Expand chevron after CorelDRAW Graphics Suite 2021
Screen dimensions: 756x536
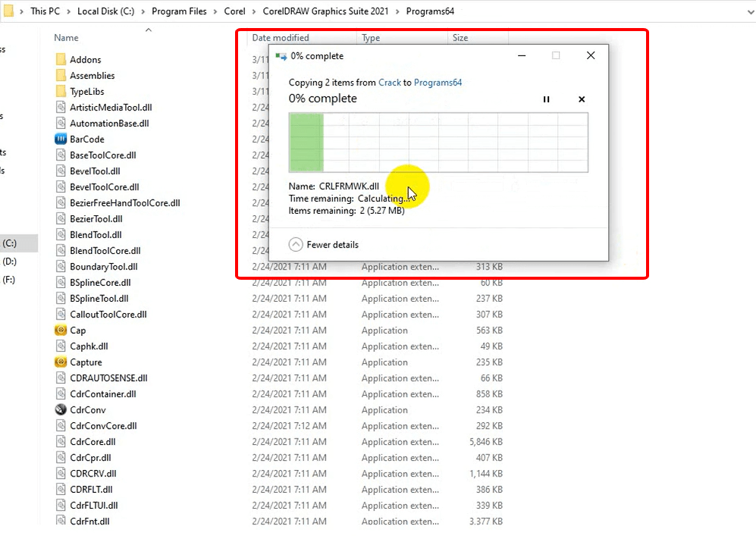coord(398,11)
